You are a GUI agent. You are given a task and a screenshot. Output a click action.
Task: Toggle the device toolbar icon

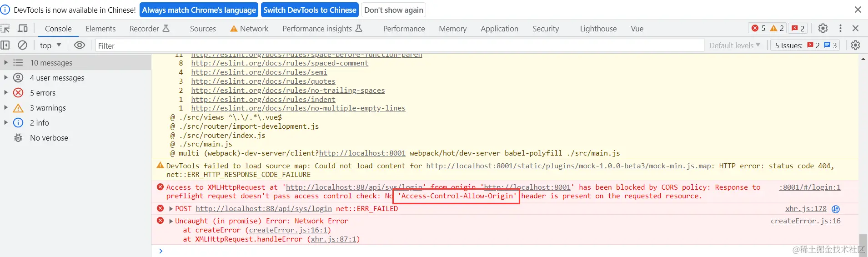(x=22, y=29)
